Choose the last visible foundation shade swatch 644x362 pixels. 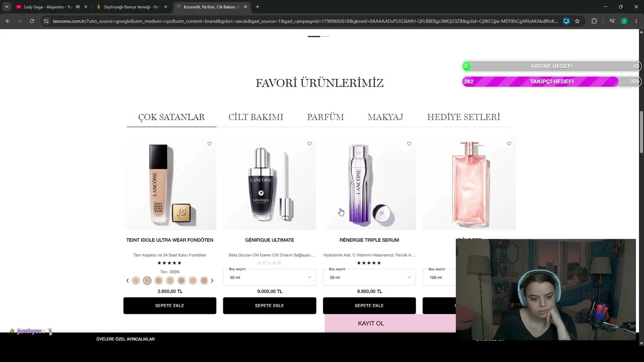pos(204,281)
